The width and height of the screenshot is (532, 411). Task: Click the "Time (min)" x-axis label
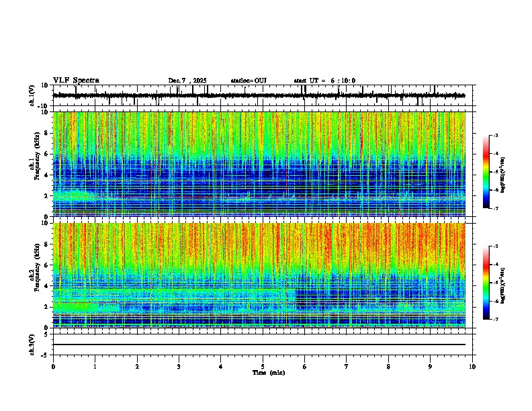pos(269,373)
